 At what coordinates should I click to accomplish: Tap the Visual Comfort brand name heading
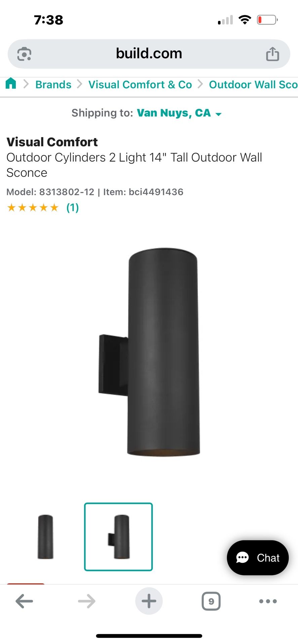[x=52, y=142]
